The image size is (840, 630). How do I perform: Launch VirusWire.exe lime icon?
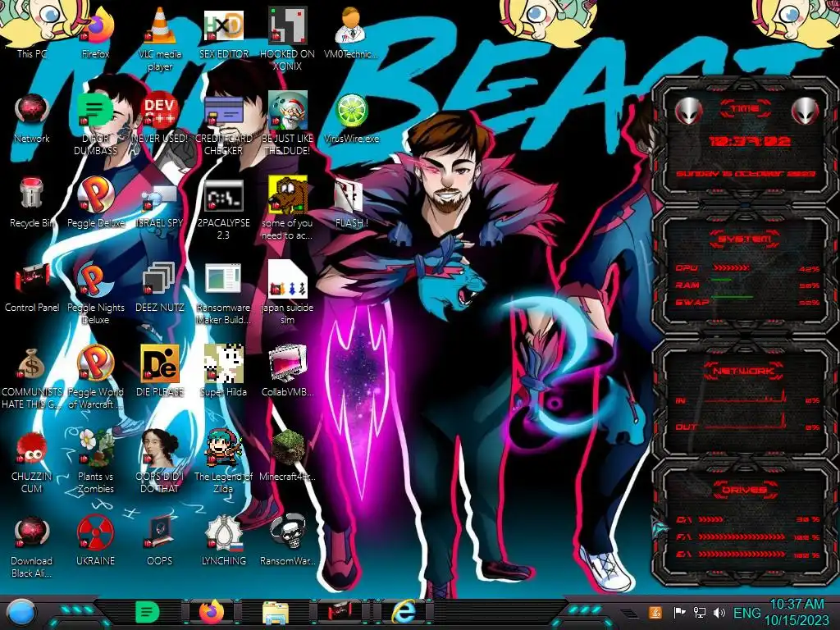[351, 118]
